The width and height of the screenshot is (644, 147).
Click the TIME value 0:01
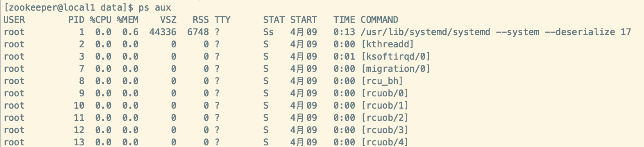click(x=344, y=56)
